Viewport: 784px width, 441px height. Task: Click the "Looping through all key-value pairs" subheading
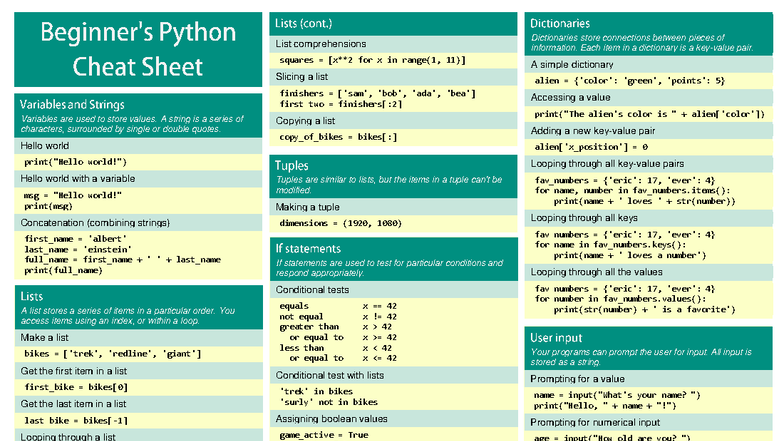click(607, 164)
